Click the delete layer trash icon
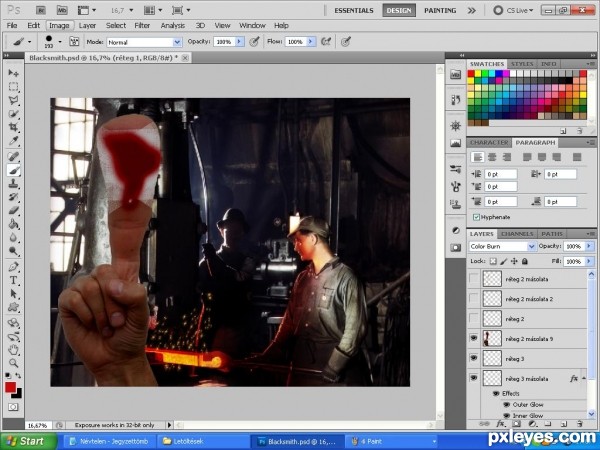Viewport: 600px width, 450px height. tap(579, 424)
